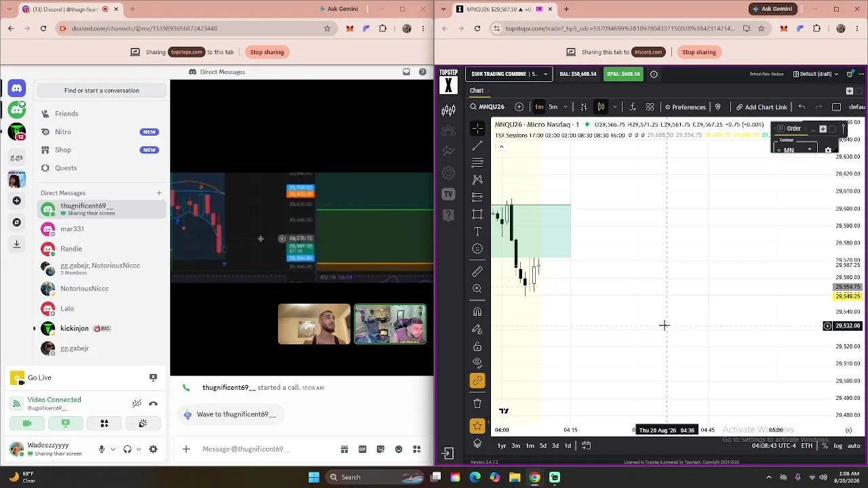Viewport: 868px width, 488px height.
Task: Select the crosshair cursor tool in chart toolbar
Action: pos(477,128)
